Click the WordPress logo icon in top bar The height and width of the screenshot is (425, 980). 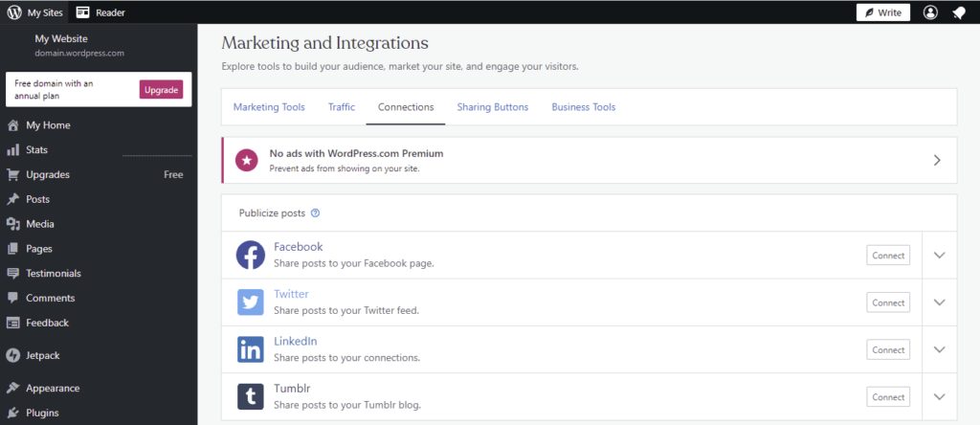point(14,12)
